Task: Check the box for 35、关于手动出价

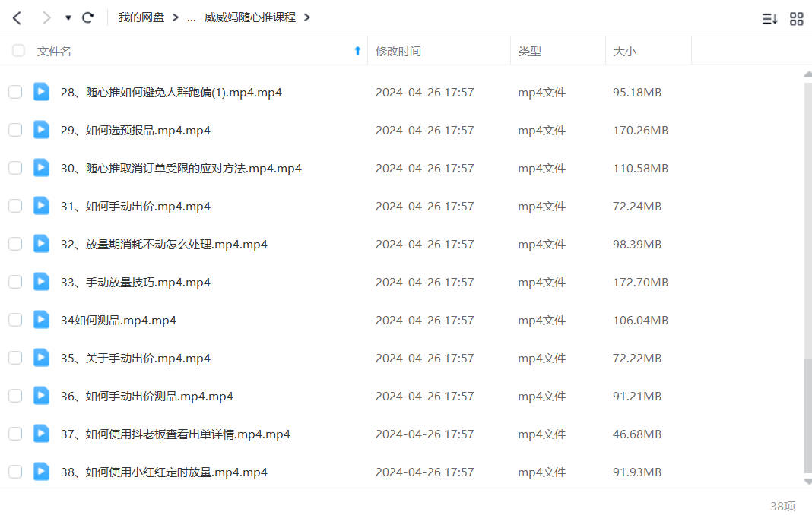Action: pos(15,358)
